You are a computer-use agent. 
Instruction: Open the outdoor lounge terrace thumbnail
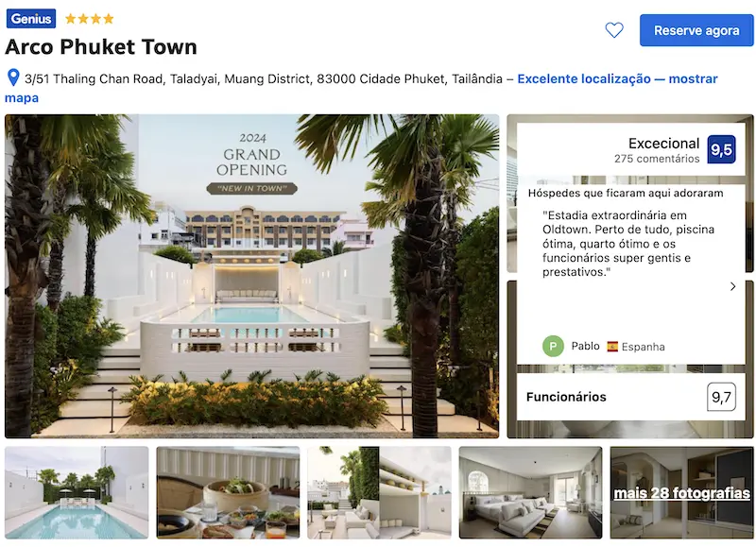pyautogui.click(x=380, y=492)
